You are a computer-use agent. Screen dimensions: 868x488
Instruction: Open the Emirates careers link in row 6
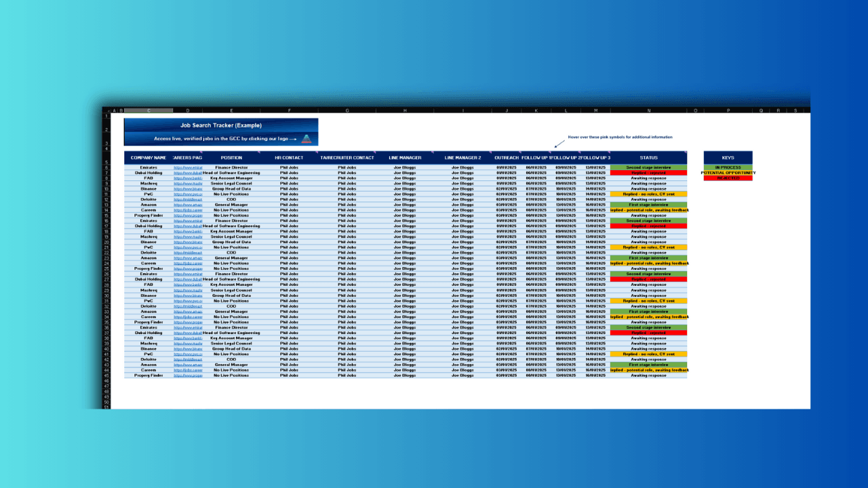188,167
